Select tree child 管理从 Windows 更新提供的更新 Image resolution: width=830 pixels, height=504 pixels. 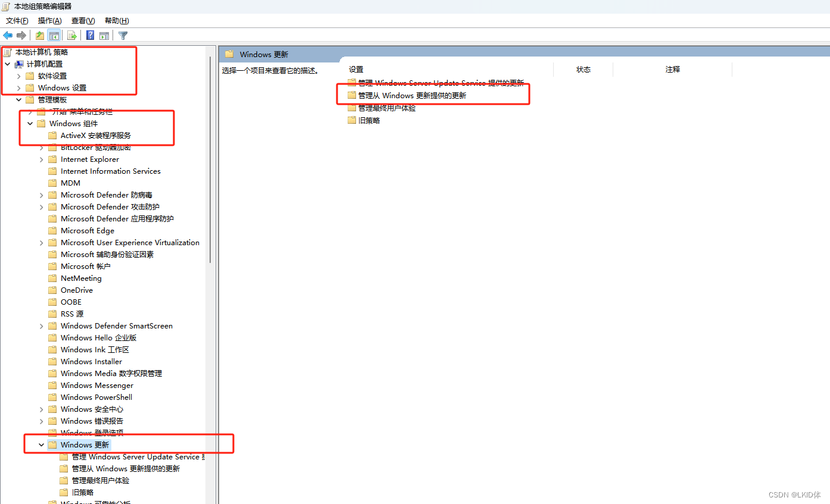pos(126,469)
